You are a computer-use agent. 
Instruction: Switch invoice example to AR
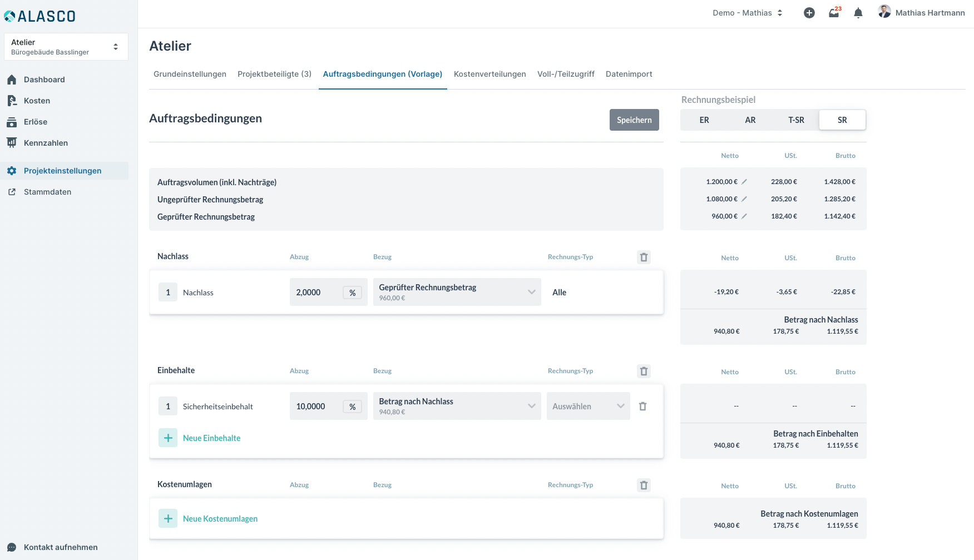coord(750,120)
